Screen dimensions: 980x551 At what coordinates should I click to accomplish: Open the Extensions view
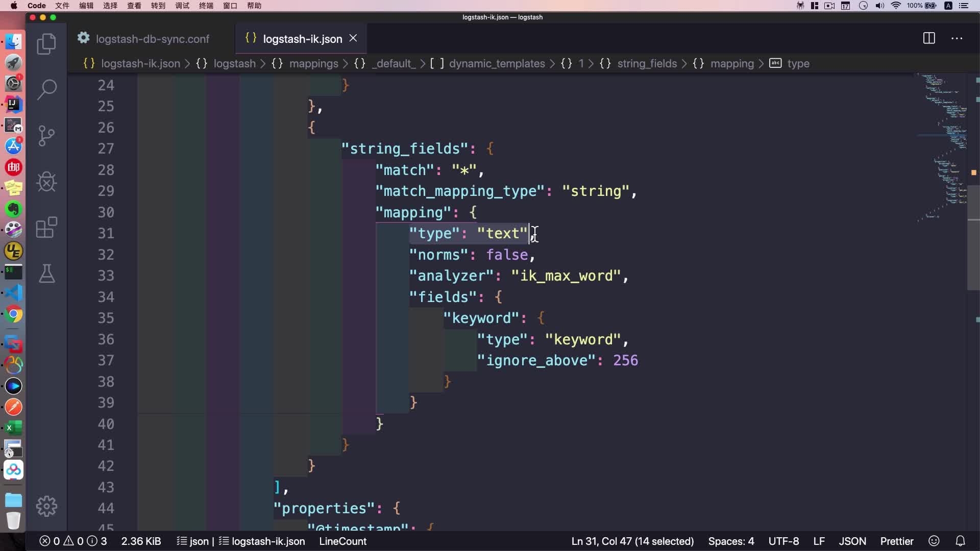coord(46,228)
